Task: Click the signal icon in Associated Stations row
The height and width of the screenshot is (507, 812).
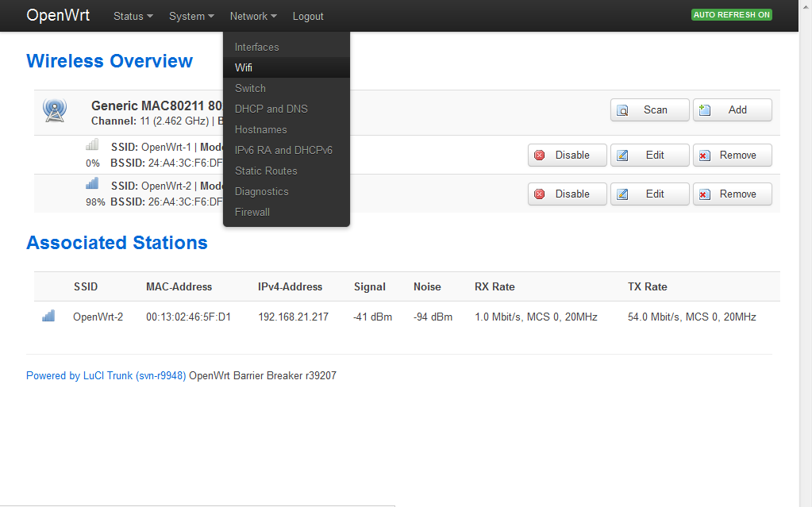Action: [x=48, y=316]
